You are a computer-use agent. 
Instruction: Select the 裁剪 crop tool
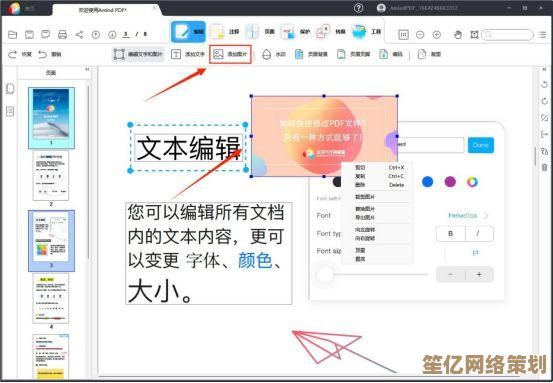point(429,54)
